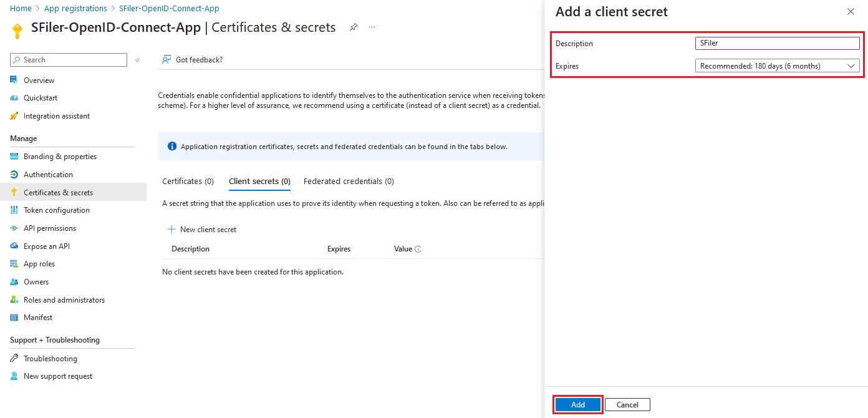Click the Token configuration bars icon
Screen dimensions: 868x418
coord(14,210)
